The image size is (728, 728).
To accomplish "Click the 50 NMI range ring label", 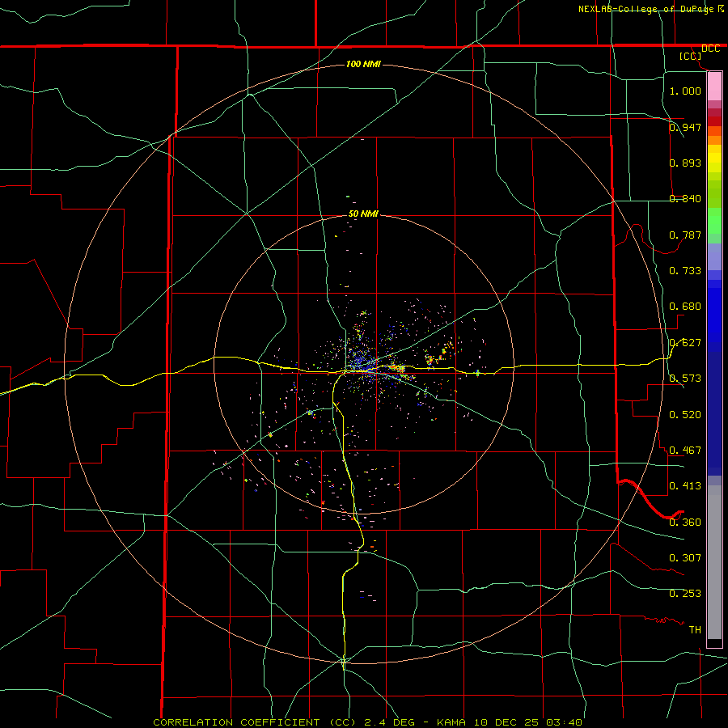I will click(x=363, y=214).
